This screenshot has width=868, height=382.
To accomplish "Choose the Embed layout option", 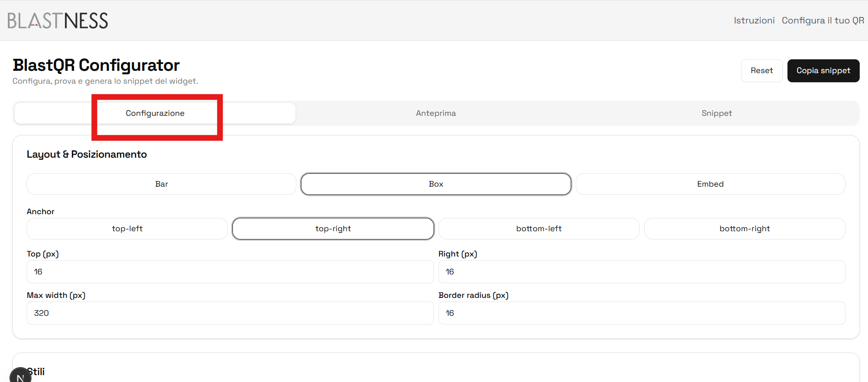I will coord(710,184).
